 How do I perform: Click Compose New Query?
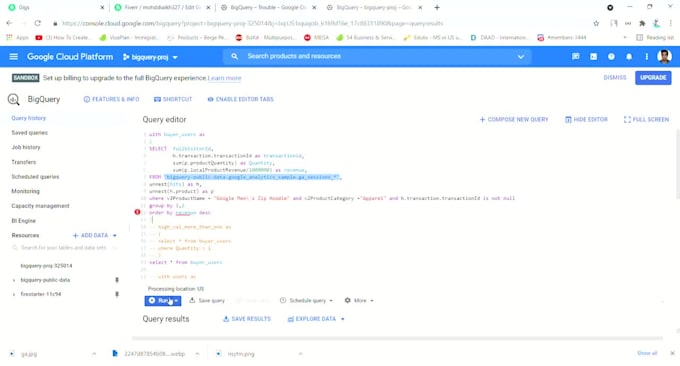(x=514, y=120)
